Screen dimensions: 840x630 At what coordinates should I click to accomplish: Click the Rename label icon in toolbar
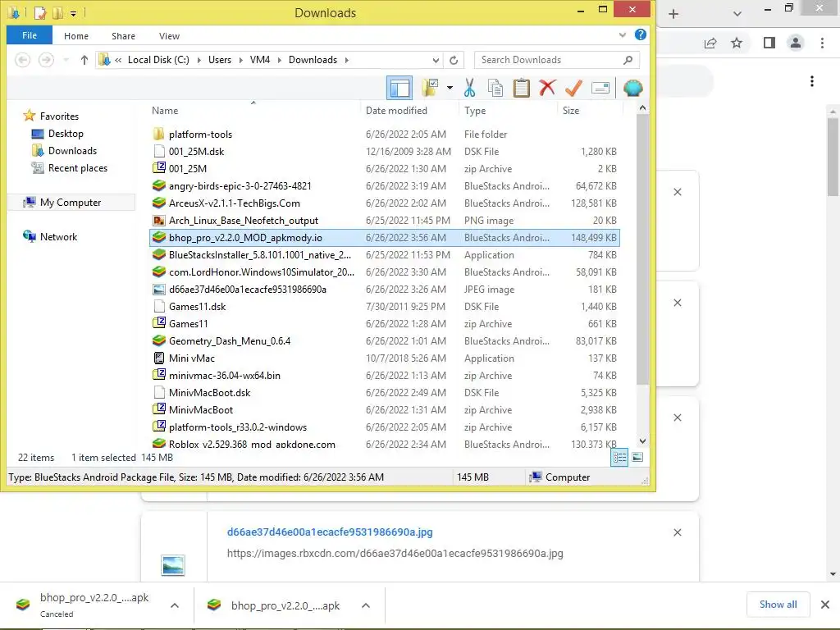tap(600, 88)
